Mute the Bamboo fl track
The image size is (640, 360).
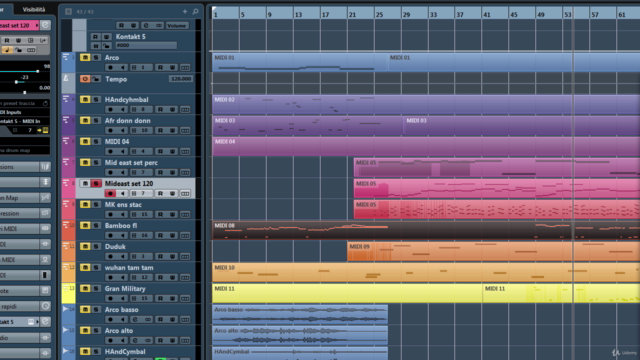(x=85, y=225)
